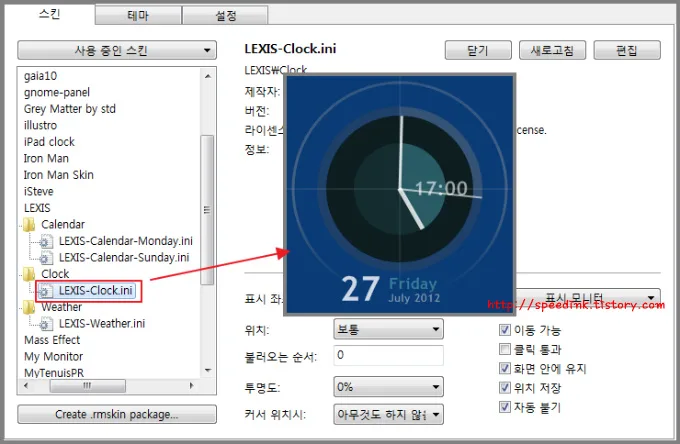Click the skin list scroll down arrow
680x444 pixels.
(208, 370)
